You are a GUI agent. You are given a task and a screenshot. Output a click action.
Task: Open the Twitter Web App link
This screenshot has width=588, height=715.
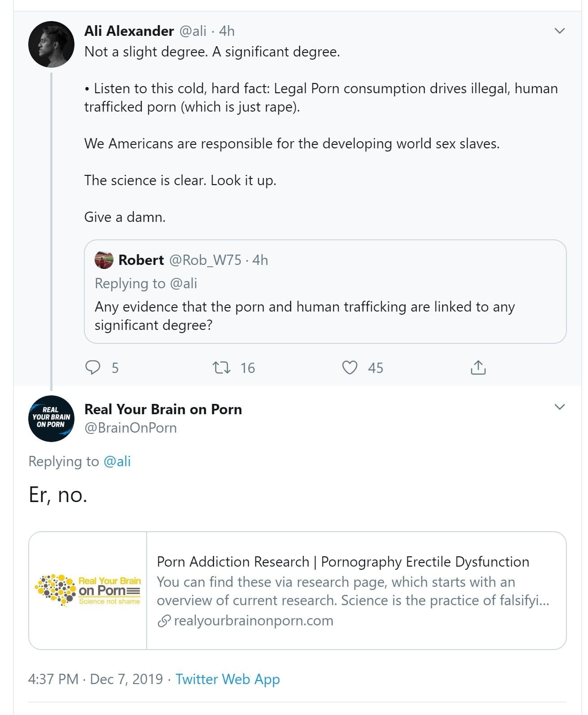point(227,679)
